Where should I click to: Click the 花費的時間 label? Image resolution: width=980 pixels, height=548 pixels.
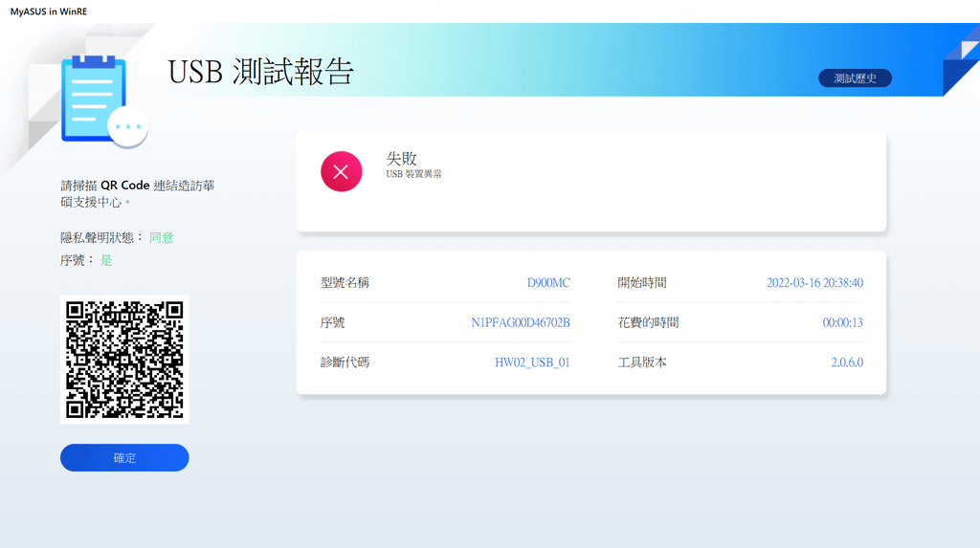(x=648, y=322)
